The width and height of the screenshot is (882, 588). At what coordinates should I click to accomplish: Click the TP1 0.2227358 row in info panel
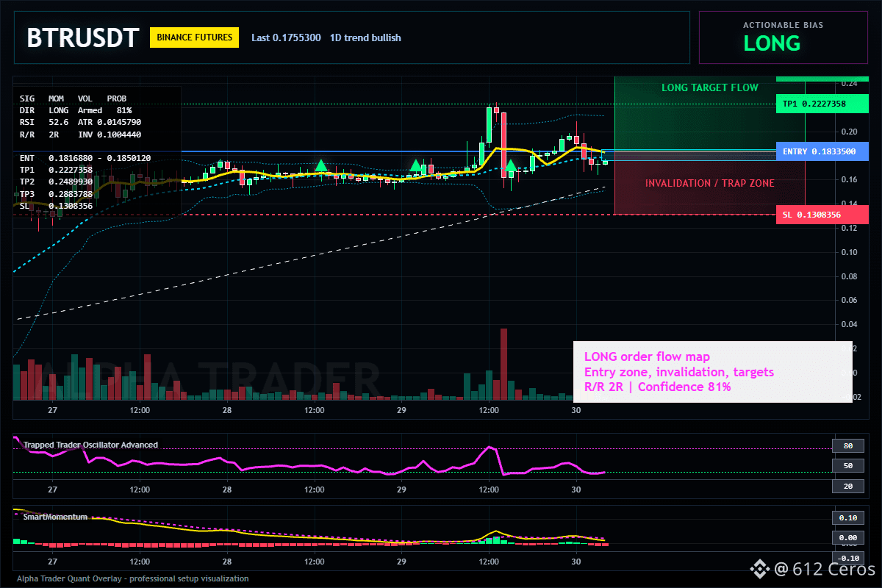[56, 170]
